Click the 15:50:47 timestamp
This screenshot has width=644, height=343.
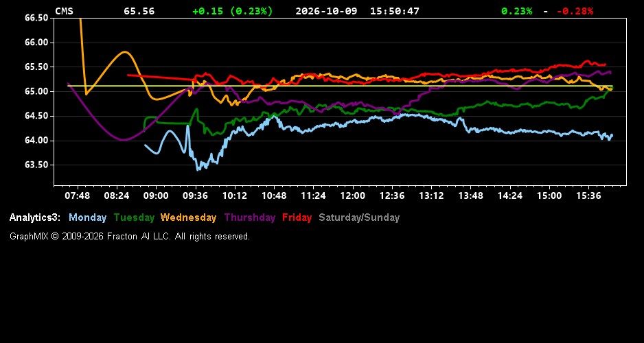(395, 11)
